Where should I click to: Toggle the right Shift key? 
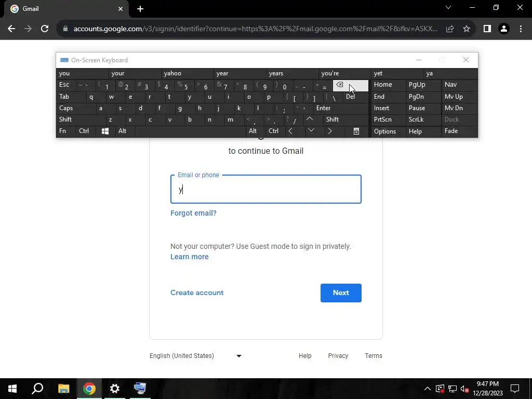click(345, 119)
